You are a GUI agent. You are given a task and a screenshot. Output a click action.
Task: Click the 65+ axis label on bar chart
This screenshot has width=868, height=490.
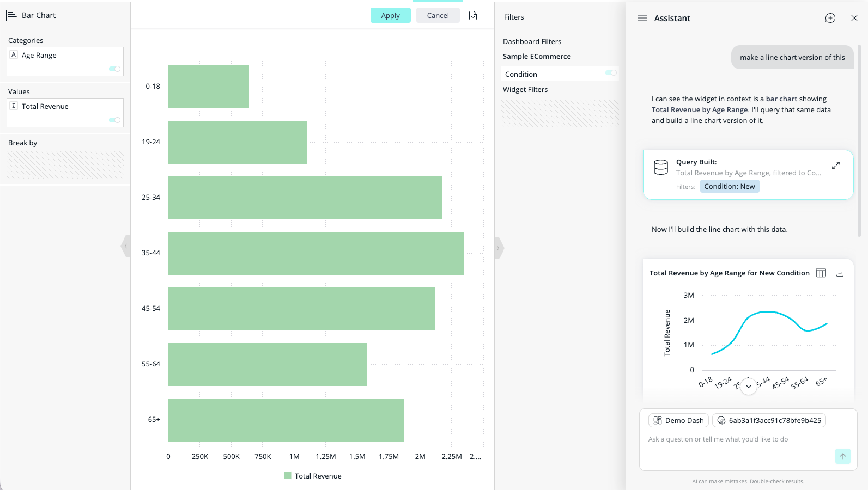click(x=154, y=419)
